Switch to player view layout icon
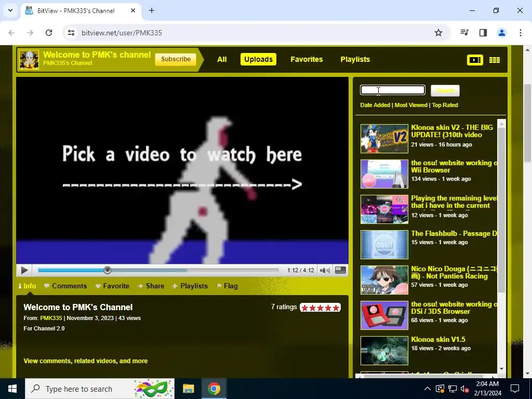532x399 pixels. [475, 60]
